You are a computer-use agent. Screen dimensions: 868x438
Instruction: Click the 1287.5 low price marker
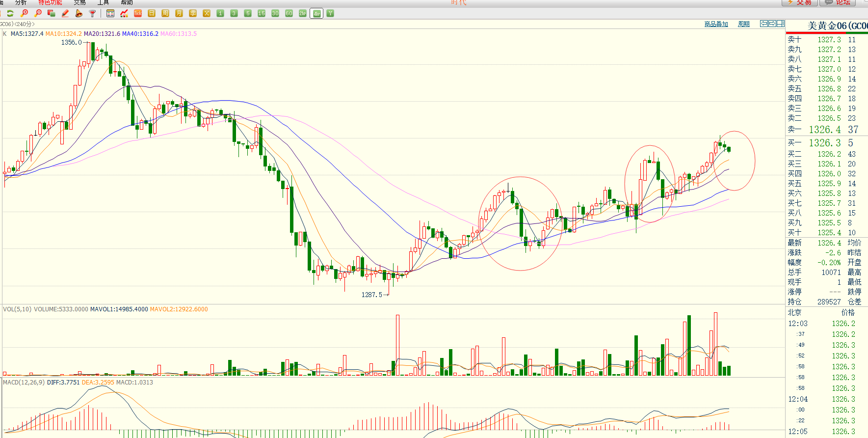(x=372, y=295)
